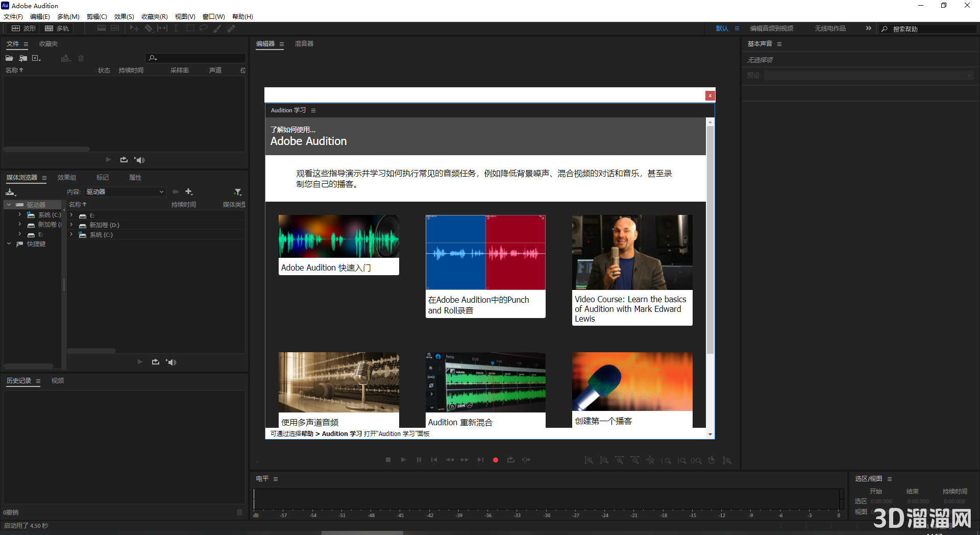Select the Spot Healing Brush tool
The height and width of the screenshot is (535, 980).
pyautogui.click(x=231, y=28)
